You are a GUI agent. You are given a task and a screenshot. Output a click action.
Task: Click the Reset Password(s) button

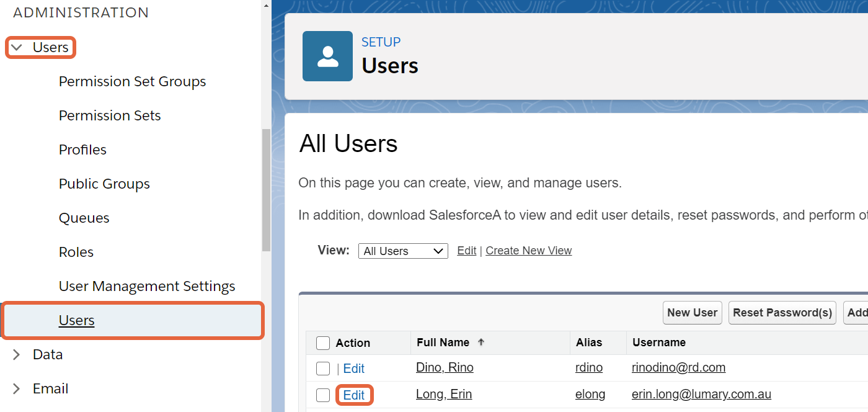(782, 313)
